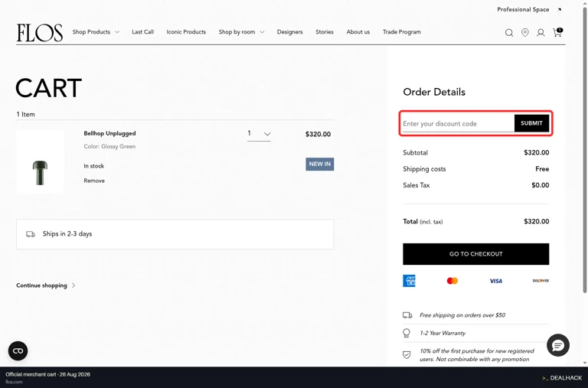Open the Trade Program menu item

point(402,32)
